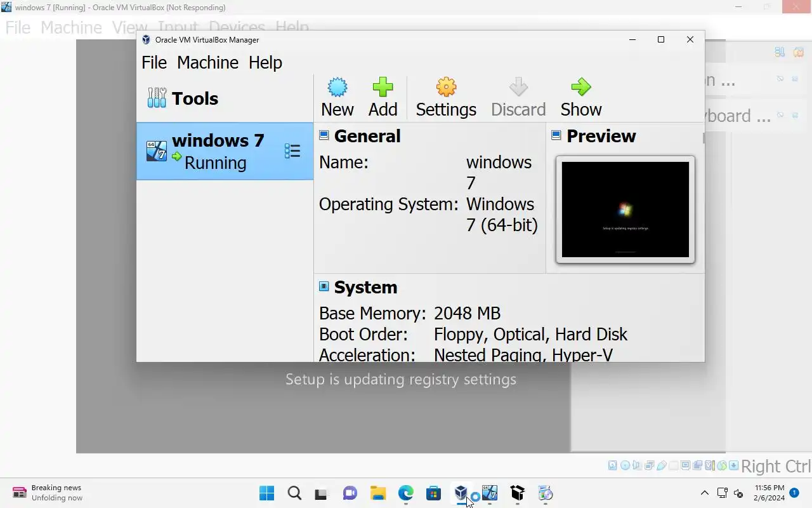The height and width of the screenshot is (508, 812).
Task: Open the Settings gear in the toolbar
Action: point(446,87)
